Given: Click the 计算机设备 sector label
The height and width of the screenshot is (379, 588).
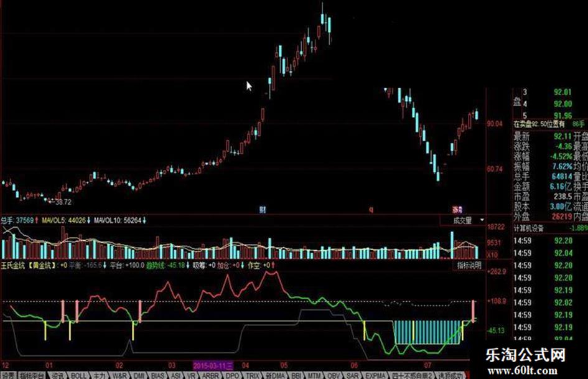Looking at the screenshot, I should [x=528, y=228].
